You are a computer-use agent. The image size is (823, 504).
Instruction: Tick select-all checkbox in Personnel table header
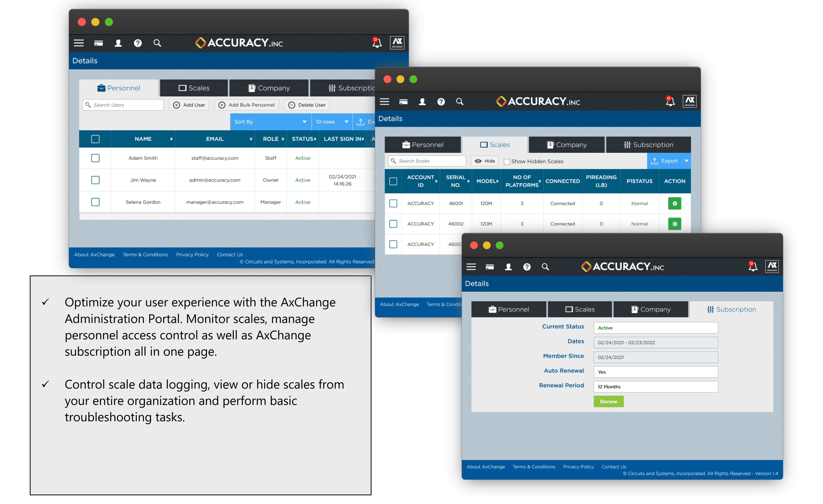tap(95, 139)
